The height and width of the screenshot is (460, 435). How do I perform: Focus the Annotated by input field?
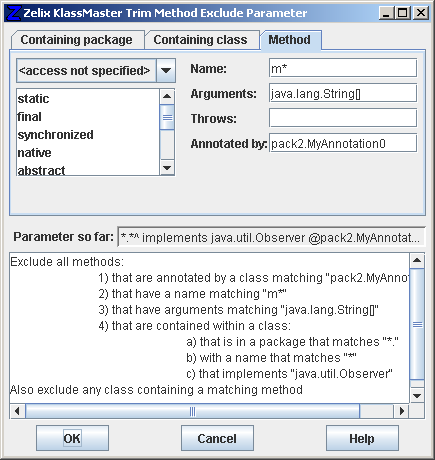pyautogui.click(x=343, y=143)
